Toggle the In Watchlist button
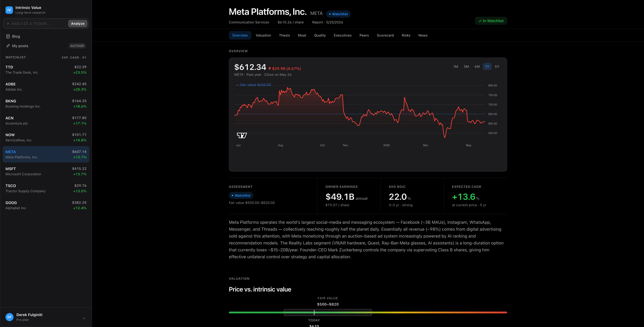Viewport: 644px width, 327px height. [x=491, y=21]
